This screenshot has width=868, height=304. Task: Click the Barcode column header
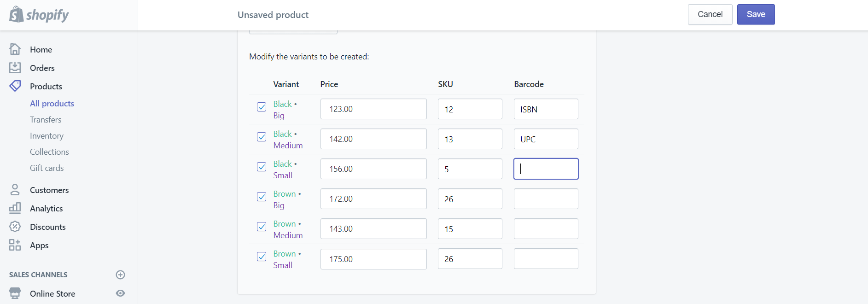pyautogui.click(x=529, y=84)
